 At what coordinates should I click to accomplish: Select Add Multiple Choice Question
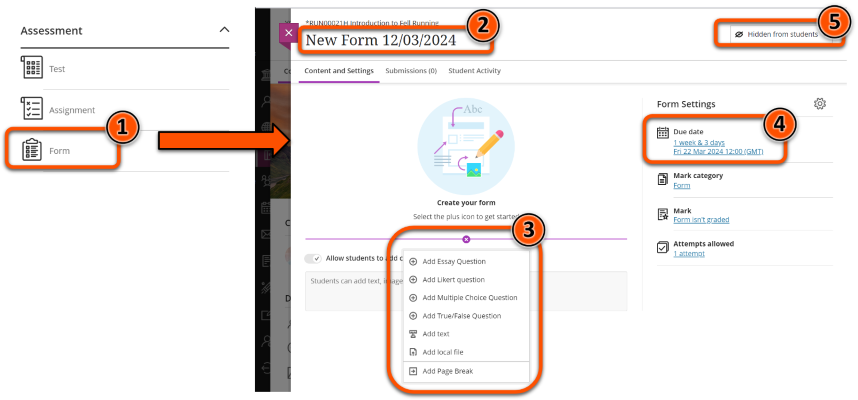[x=469, y=297]
